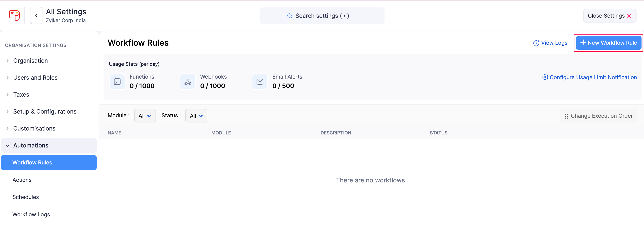This screenshot has height=230, width=644.
Task: Expand the Users and Roles section
Action: [x=49, y=78]
